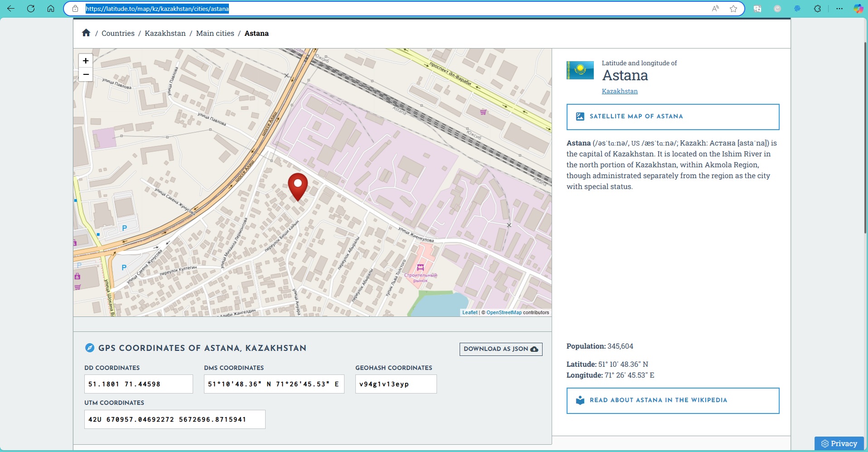
Task: Download coordinates as JSON
Action: (500, 349)
